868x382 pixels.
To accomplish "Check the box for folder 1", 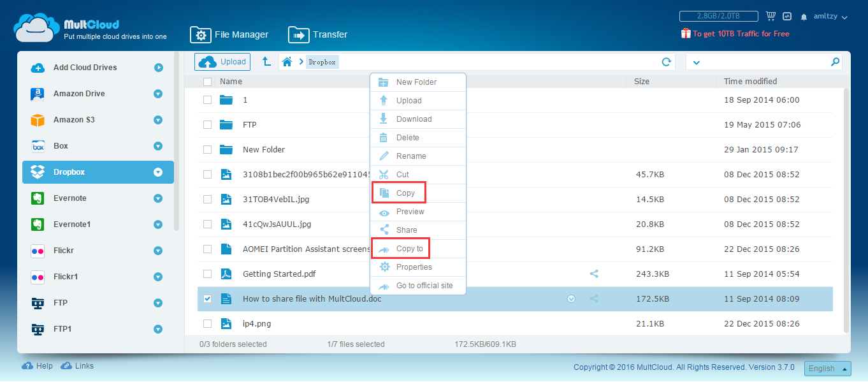I will point(207,100).
